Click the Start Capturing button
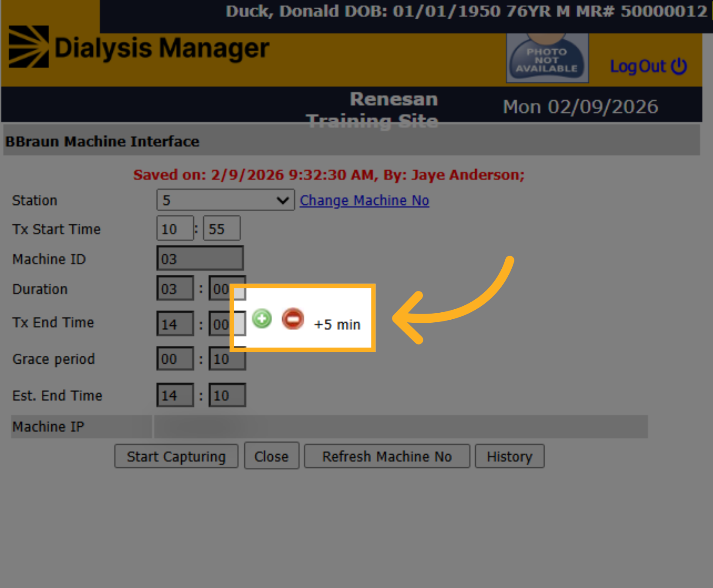Image resolution: width=713 pixels, height=588 pixels. click(176, 456)
